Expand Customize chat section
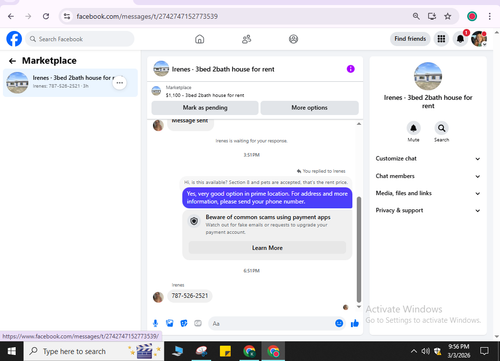 [x=428, y=159]
